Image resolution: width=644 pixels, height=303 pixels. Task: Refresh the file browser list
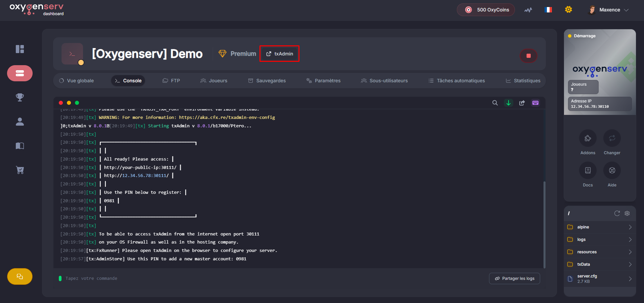617,213
